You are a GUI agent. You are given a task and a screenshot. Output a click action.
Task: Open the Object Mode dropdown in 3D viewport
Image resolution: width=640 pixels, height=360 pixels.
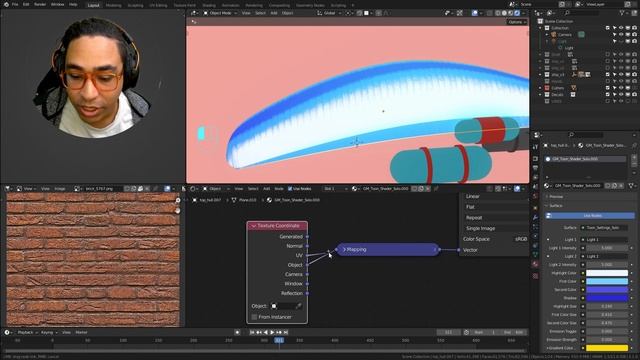[x=220, y=13]
